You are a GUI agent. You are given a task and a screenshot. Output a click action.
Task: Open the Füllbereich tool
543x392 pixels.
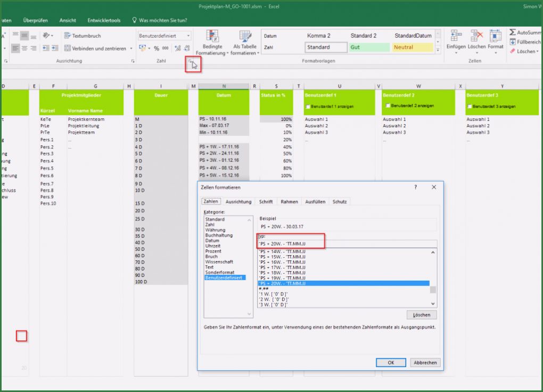pyautogui.click(x=527, y=41)
